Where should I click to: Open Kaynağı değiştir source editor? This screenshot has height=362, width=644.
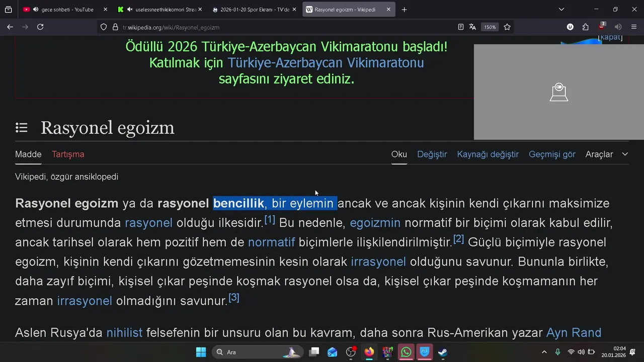488,154
